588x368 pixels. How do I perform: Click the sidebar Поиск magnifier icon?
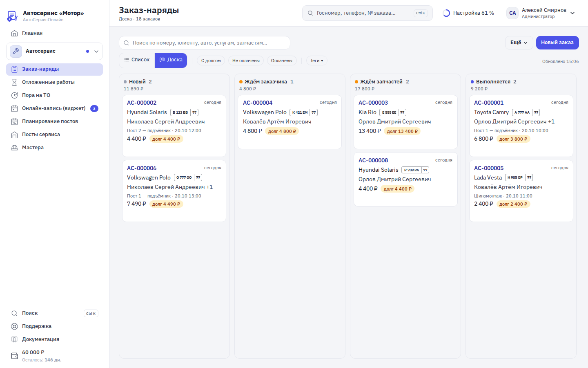point(14,313)
